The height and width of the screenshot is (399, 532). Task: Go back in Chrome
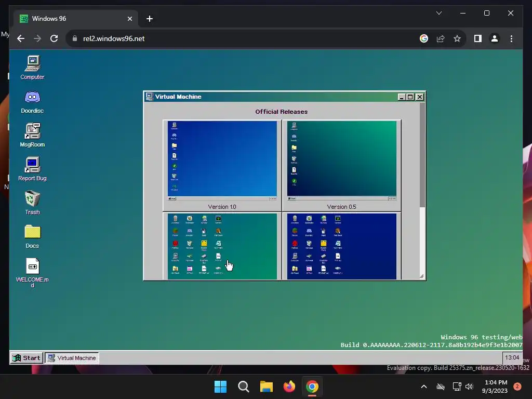(x=21, y=38)
